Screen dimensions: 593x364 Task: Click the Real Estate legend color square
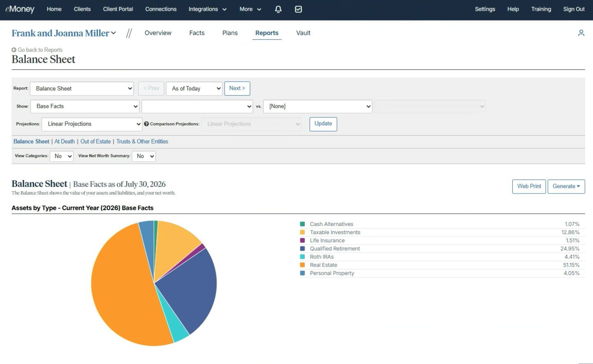303,265
